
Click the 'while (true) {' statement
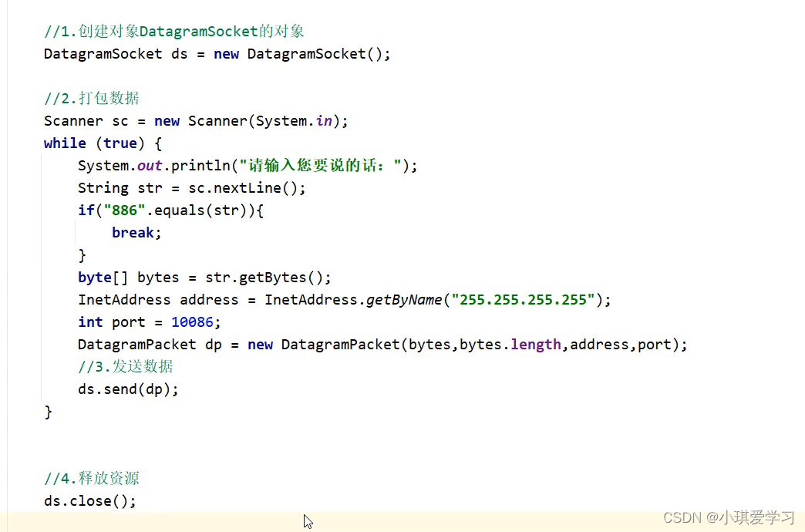[x=103, y=143]
